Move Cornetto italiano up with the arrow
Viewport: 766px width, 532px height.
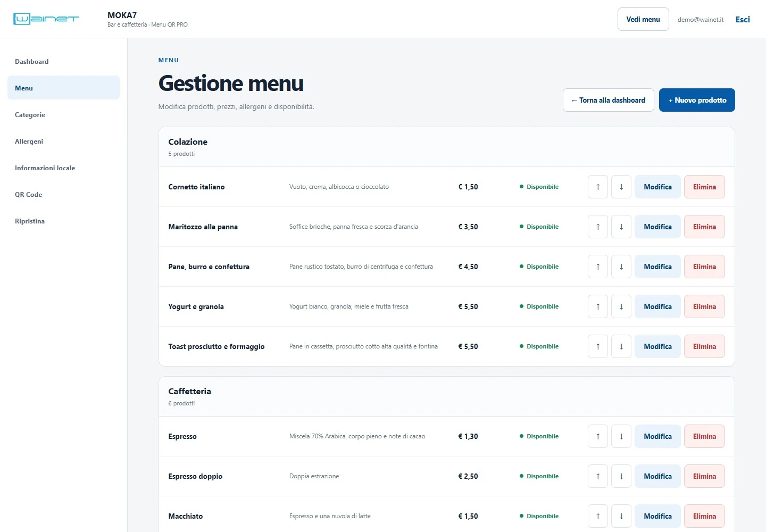(598, 187)
